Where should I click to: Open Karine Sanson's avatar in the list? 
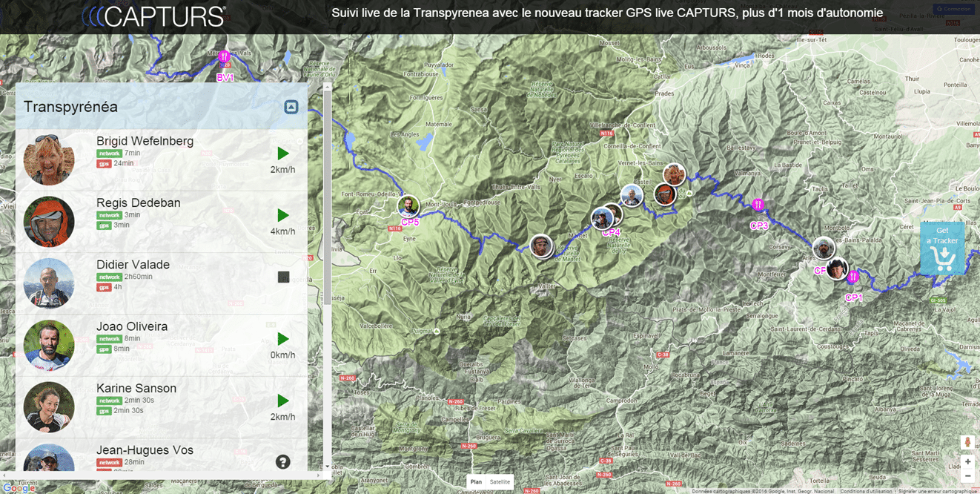tap(49, 407)
